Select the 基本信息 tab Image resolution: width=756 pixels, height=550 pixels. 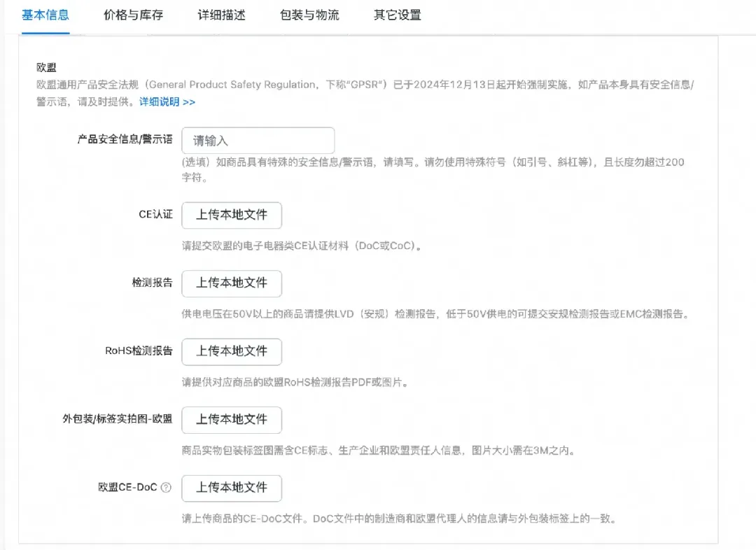pos(45,15)
